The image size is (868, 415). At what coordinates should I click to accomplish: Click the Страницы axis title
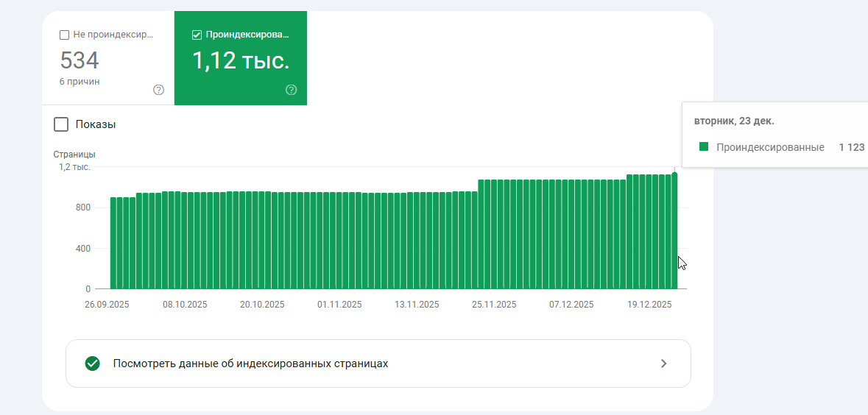point(75,155)
